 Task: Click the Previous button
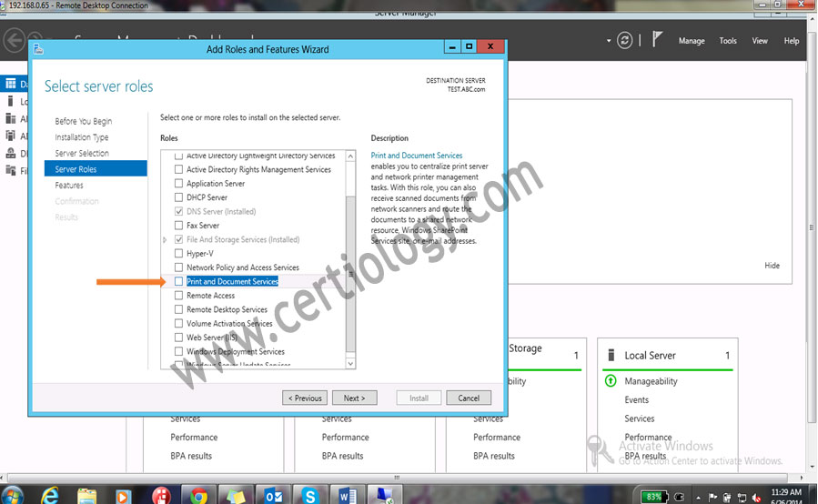[x=305, y=398]
